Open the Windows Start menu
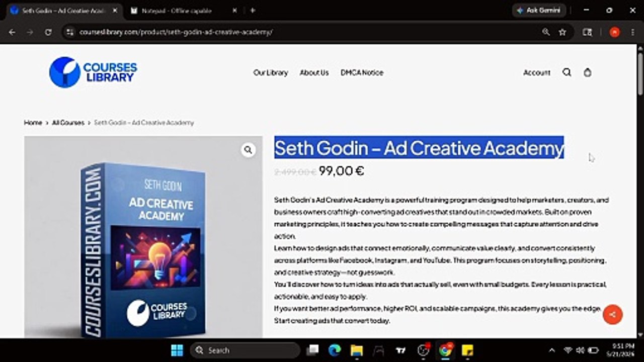 point(177,350)
